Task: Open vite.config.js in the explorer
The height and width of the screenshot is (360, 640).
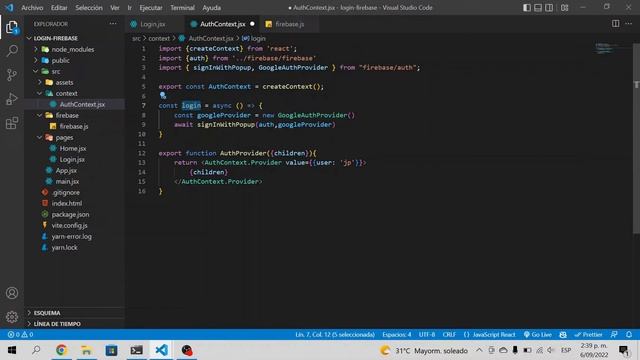Action: [x=69, y=226]
